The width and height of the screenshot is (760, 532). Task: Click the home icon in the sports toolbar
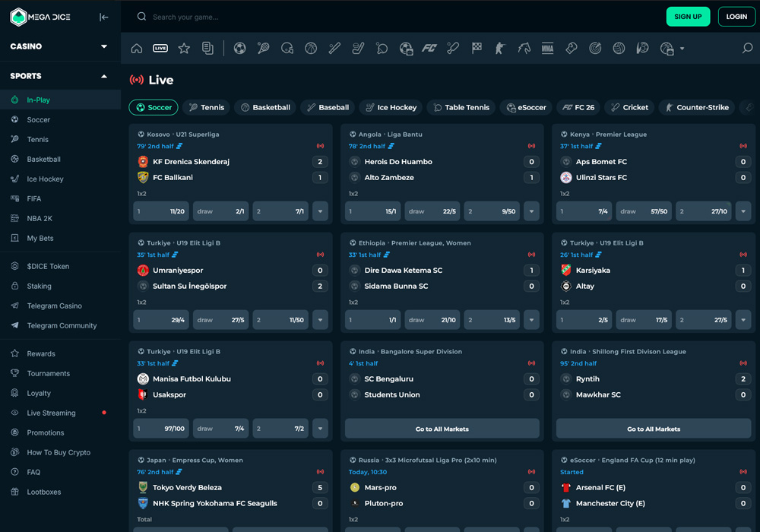[x=136, y=47]
